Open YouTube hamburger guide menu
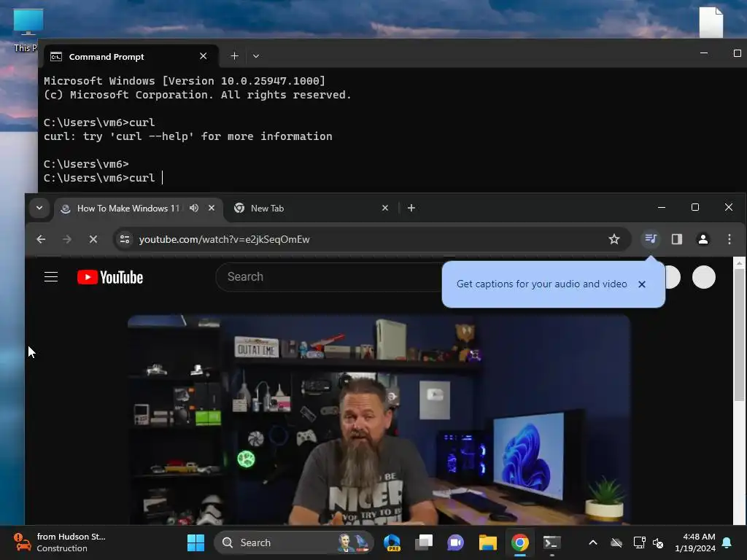 pos(51,277)
